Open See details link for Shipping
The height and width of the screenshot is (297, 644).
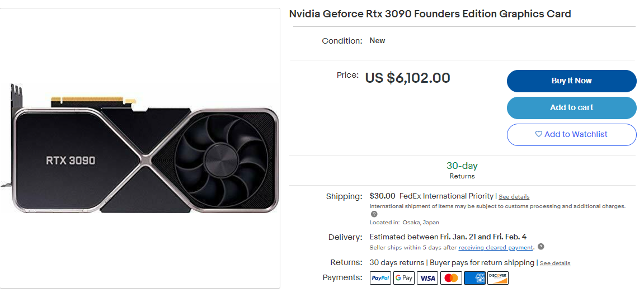(514, 197)
